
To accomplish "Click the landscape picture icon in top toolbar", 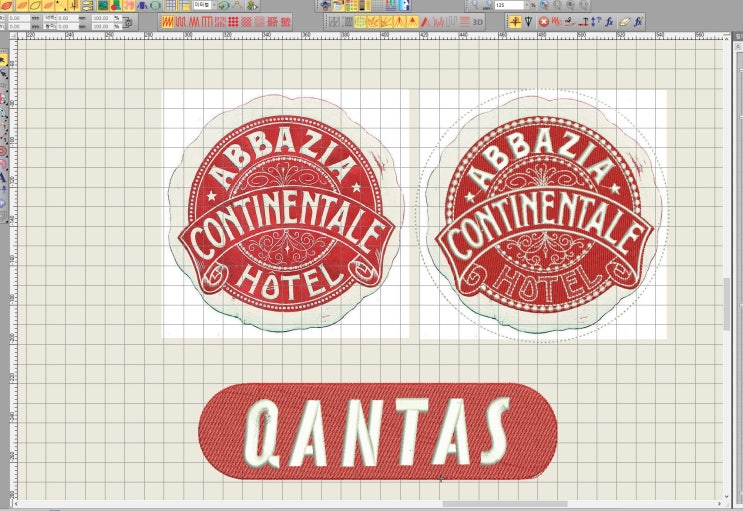I will point(103,6).
